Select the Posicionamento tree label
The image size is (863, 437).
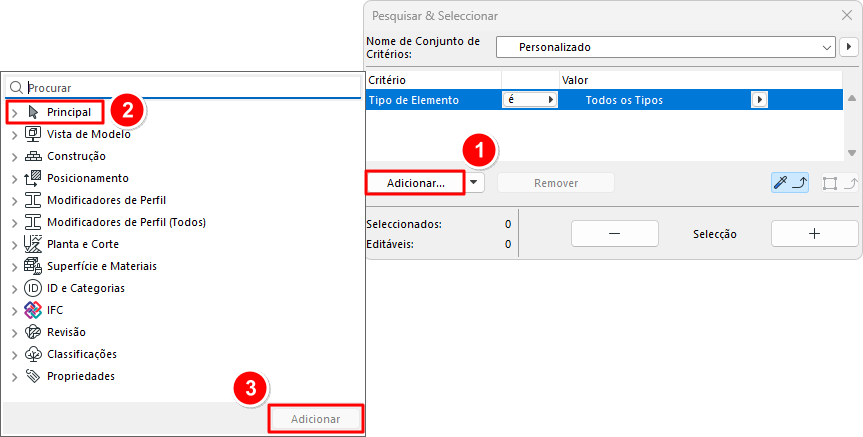88,178
